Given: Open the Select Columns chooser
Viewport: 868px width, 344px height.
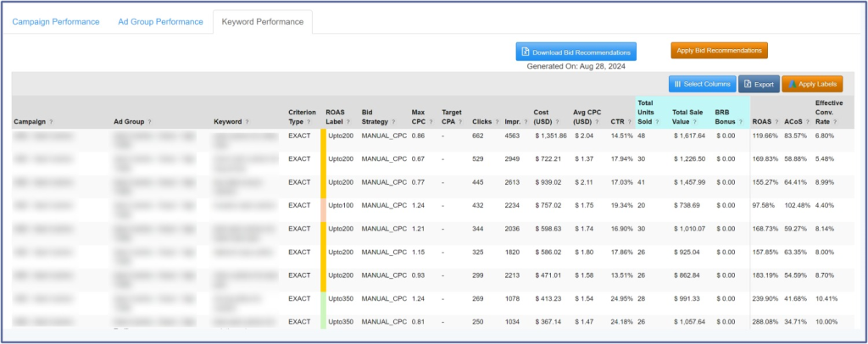Looking at the screenshot, I should tap(703, 84).
